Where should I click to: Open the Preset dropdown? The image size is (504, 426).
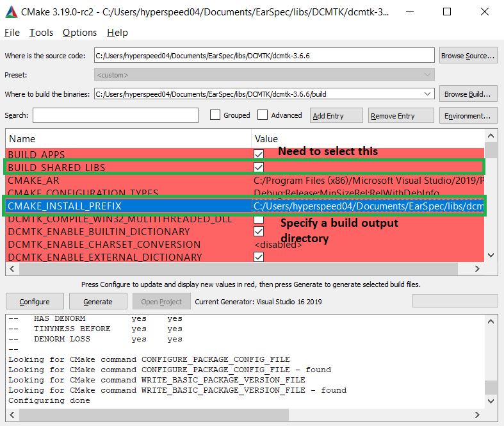click(x=264, y=75)
